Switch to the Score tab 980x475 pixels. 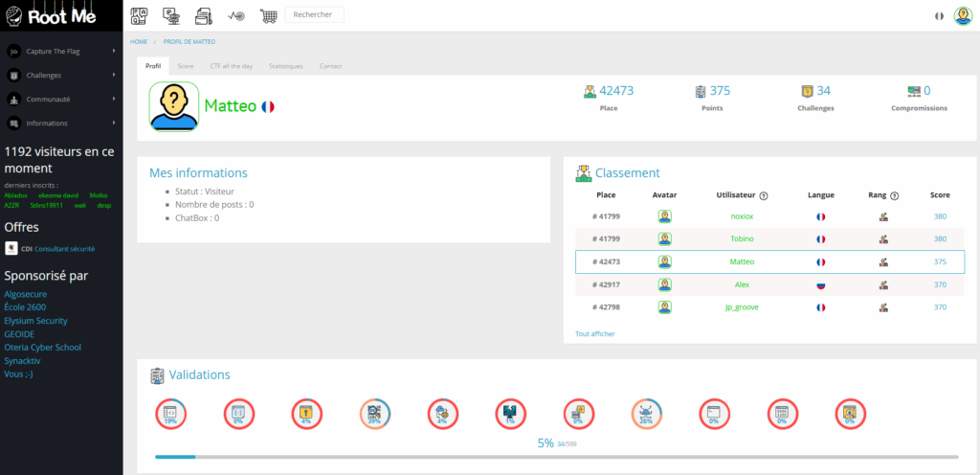[186, 66]
